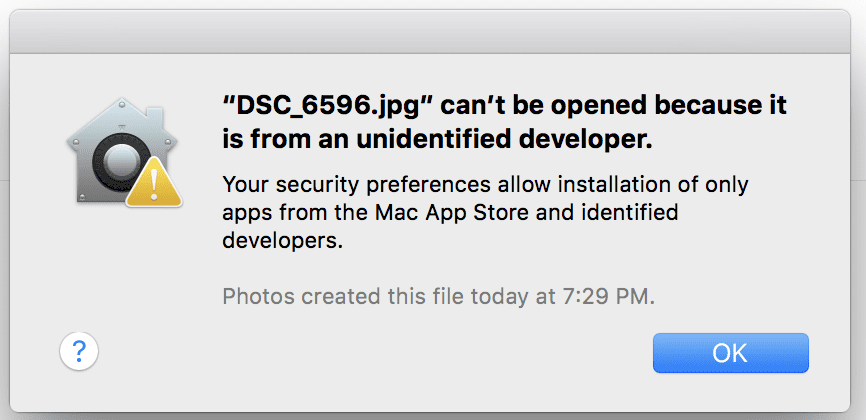Open help via the question mark button
This screenshot has height=420, width=866.
[79, 350]
